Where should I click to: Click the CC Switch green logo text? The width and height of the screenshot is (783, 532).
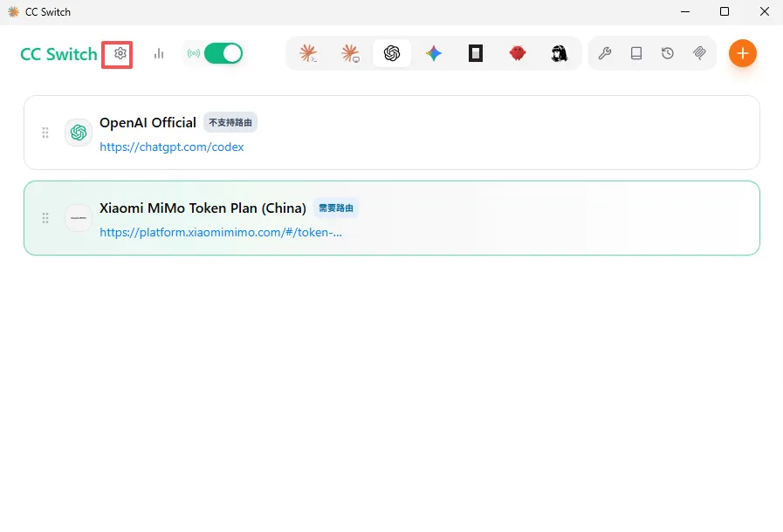(58, 54)
